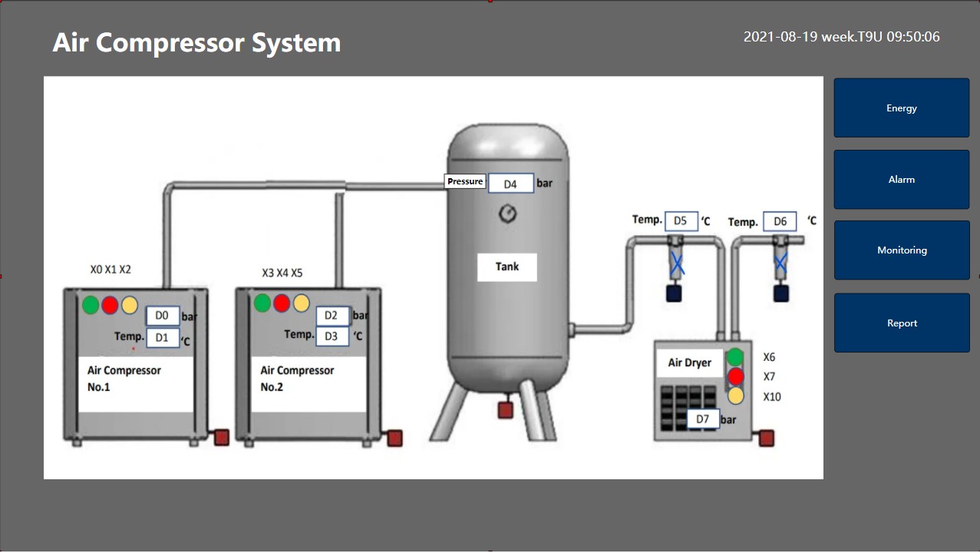
Task: Click the green indicator lamp on Air Compressor No.1
Action: 91,305
